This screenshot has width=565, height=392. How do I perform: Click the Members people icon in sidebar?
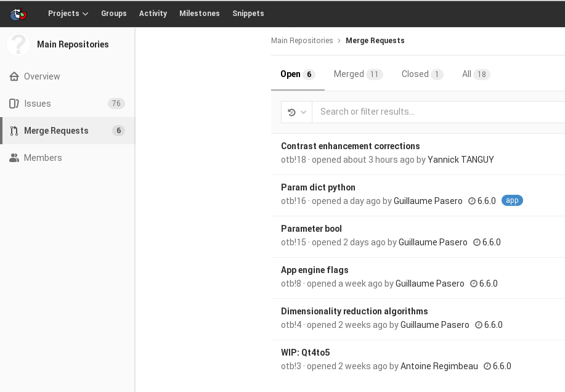click(14, 158)
